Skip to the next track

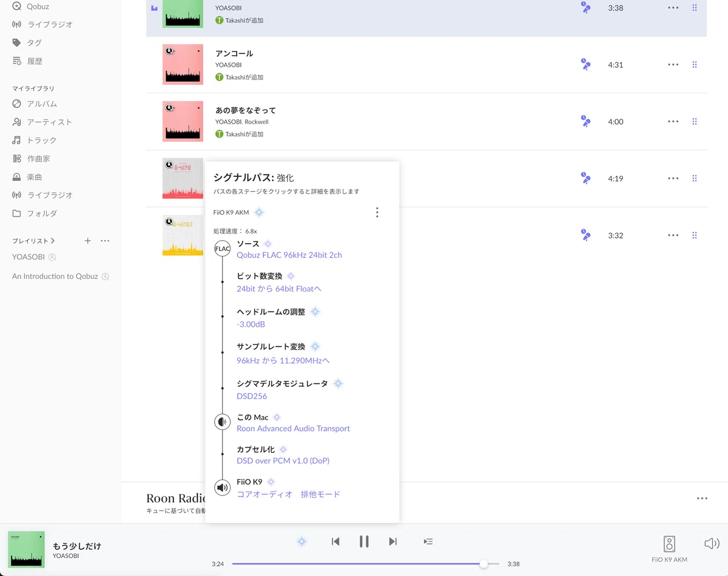(x=393, y=541)
